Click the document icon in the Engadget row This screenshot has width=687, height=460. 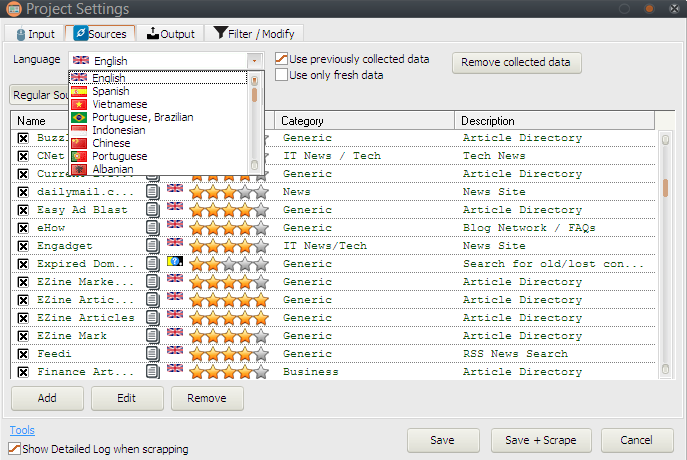pyautogui.click(x=153, y=246)
